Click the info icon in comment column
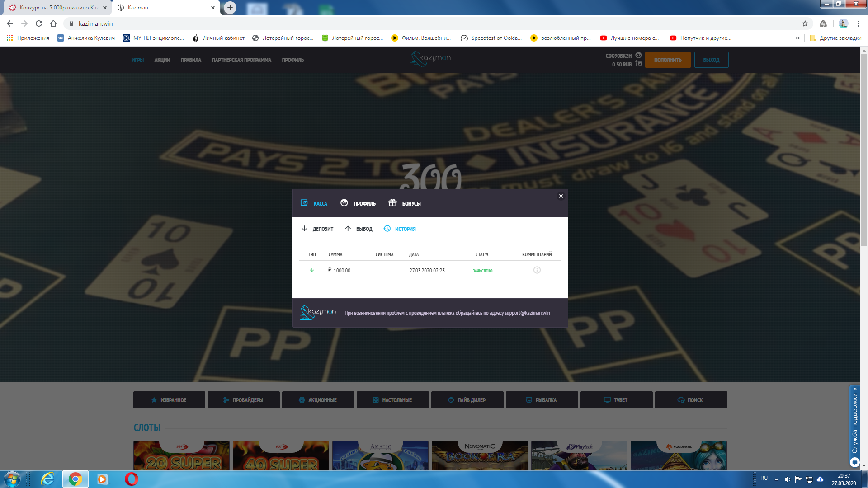The height and width of the screenshot is (488, 868). (537, 270)
